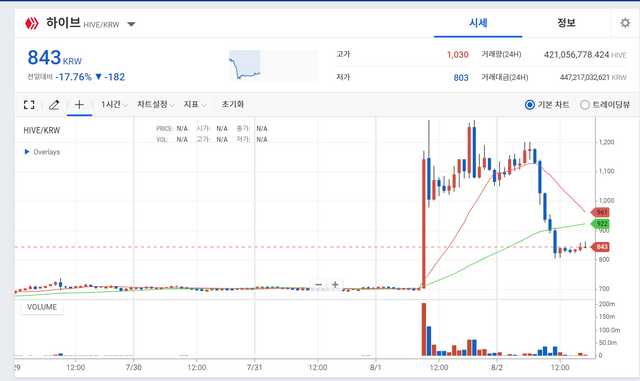Viewport: 640px width, 381px height.
Task: Click the 8/2 date axis label
Action: point(497,368)
